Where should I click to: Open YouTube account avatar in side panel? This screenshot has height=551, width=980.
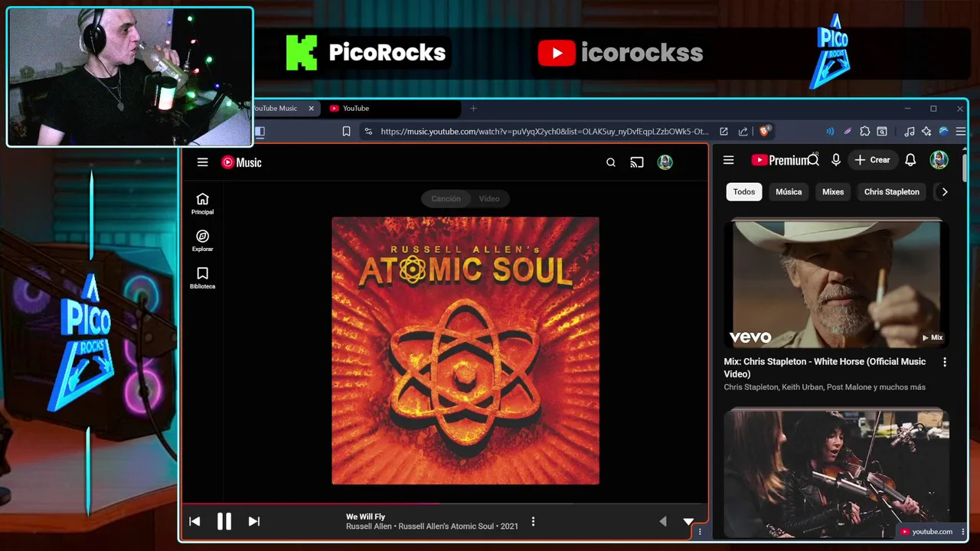pos(939,160)
